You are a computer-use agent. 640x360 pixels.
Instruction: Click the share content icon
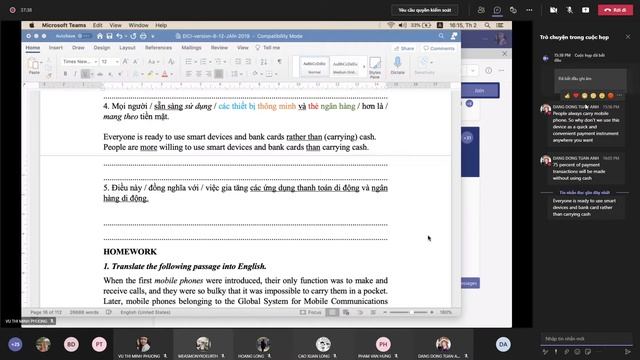tap(585, 10)
